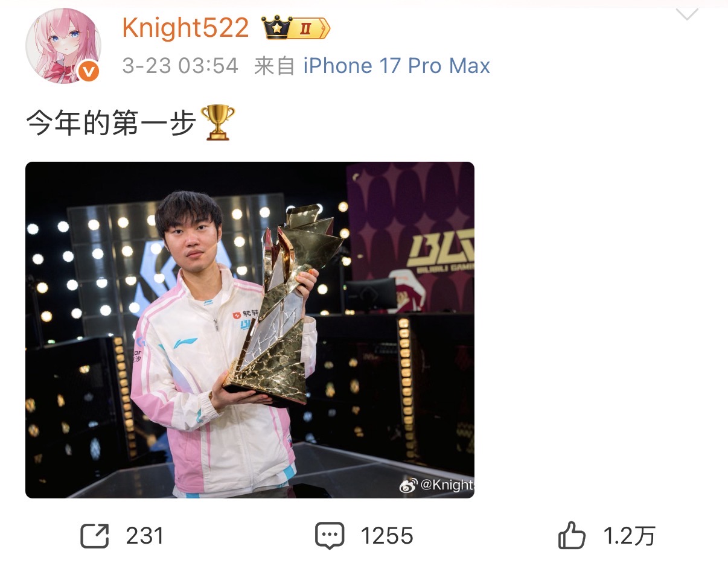Screen dimensions: 728x569
Task: Click the 来自 source label
Action: coord(274,66)
